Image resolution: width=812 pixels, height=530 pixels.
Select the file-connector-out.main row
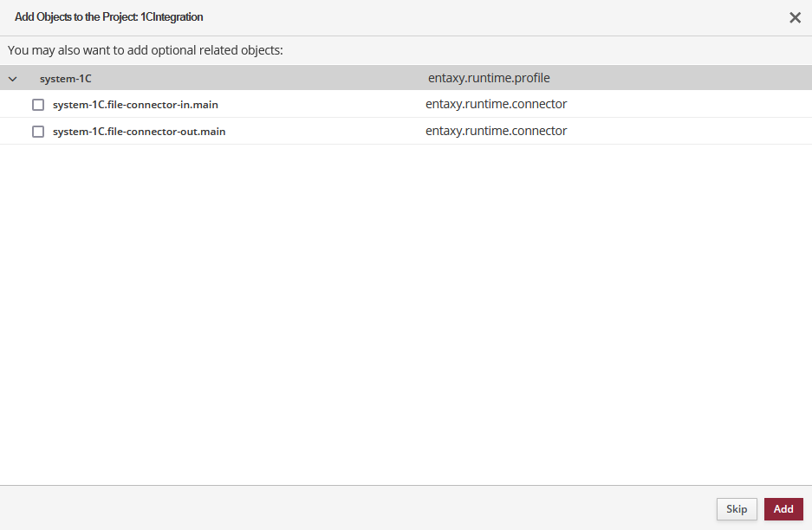point(260,131)
